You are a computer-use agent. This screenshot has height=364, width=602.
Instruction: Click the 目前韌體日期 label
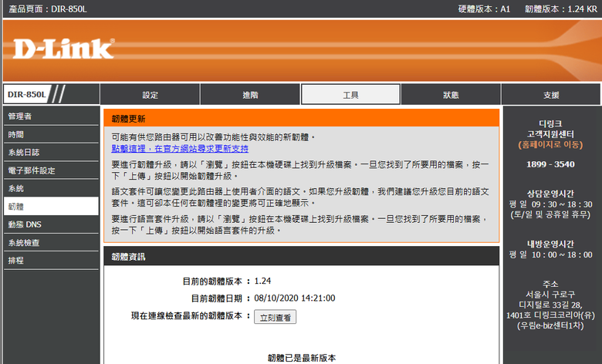click(217, 298)
